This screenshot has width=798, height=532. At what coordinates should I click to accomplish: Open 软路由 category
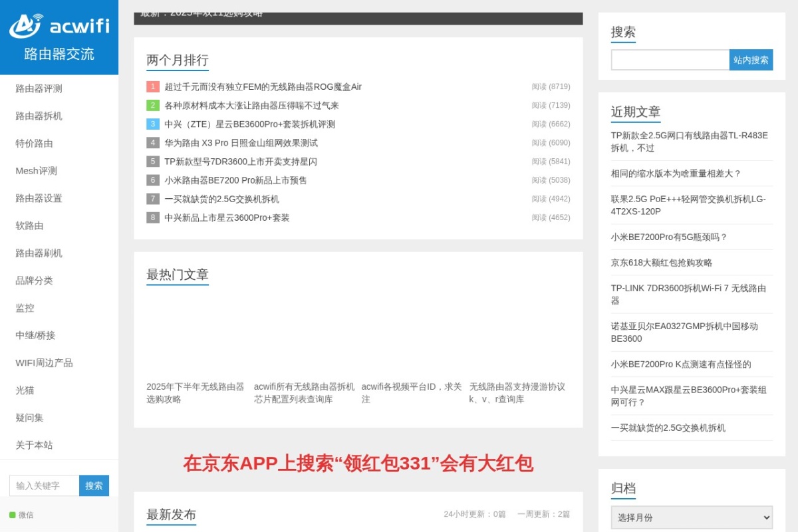29,225
